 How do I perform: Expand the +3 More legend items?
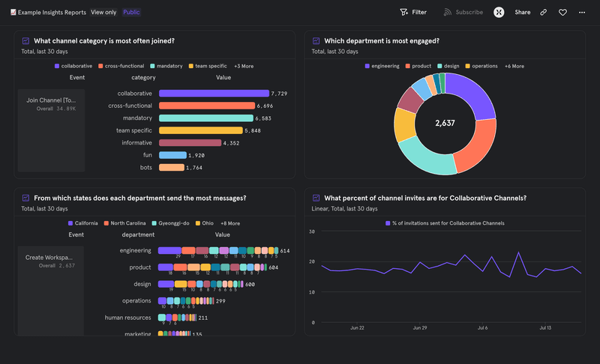point(244,66)
